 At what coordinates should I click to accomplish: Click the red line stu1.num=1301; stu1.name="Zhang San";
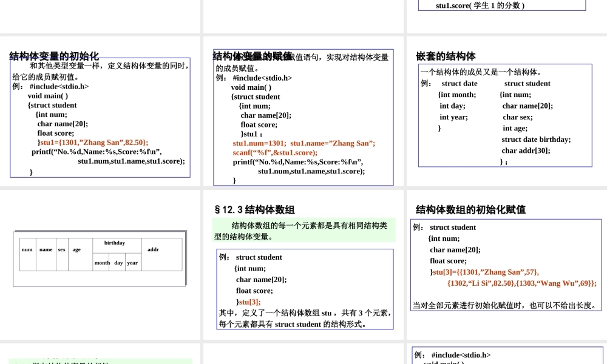click(304, 143)
